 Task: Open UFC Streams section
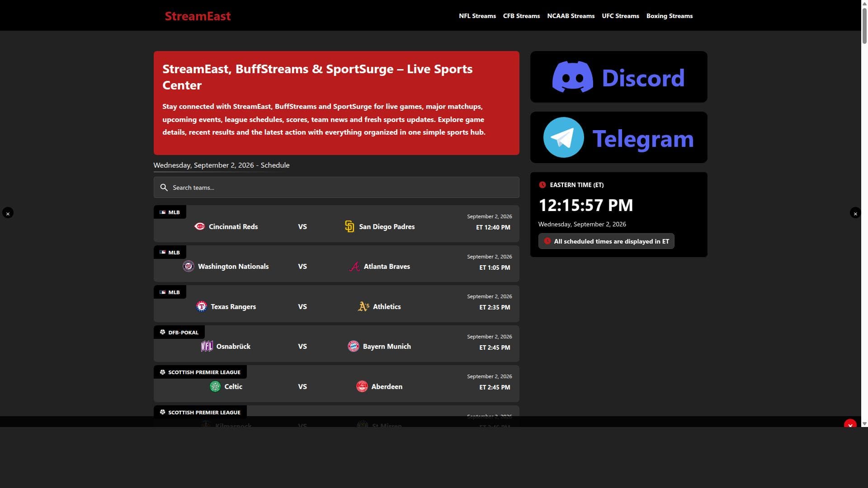coord(620,16)
